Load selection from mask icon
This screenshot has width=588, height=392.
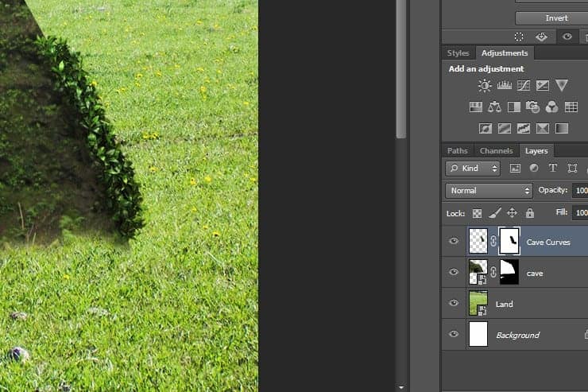click(x=519, y=37)
